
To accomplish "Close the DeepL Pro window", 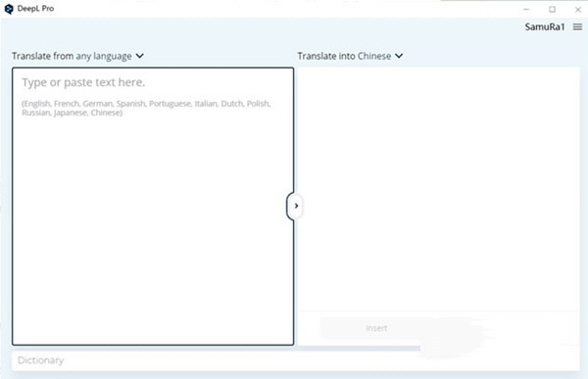I will 578,10.
